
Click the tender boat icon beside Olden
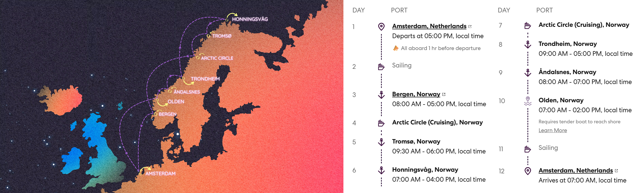(x=528, y=101)
